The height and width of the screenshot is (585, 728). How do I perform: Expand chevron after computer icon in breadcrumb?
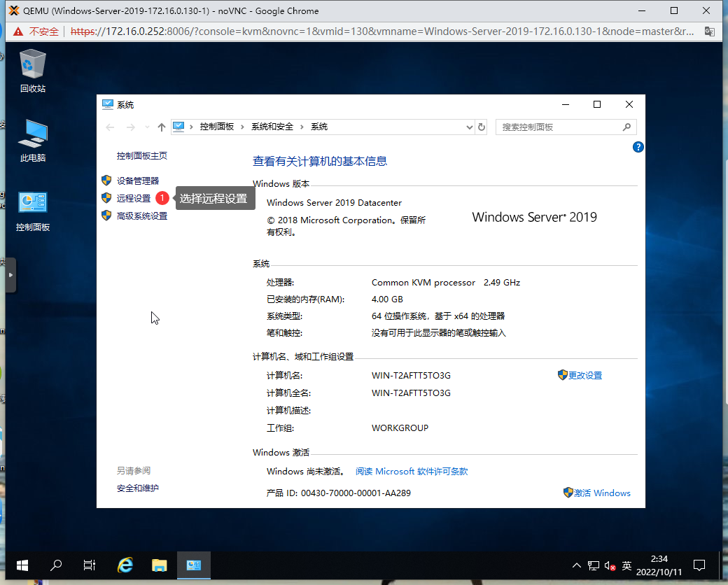(x=191, y=127)
